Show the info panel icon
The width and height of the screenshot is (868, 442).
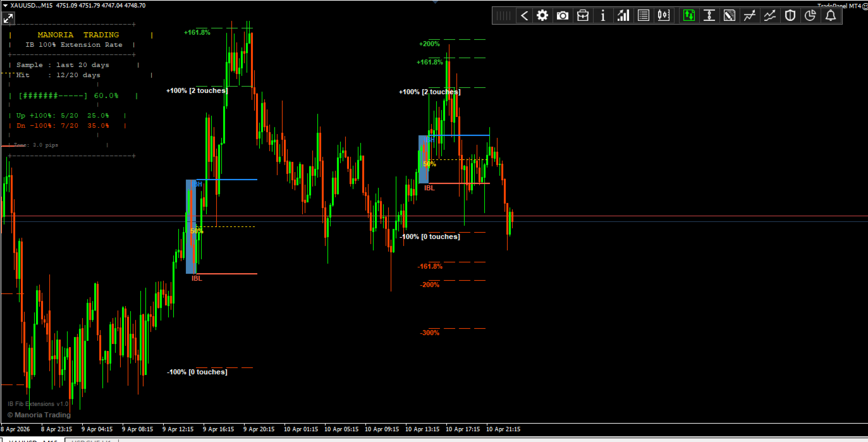tap(603, 16)
